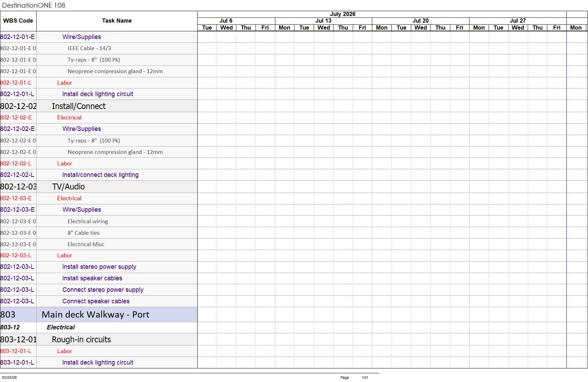The image size is (588, 382).
Task: Click the July 2026 month header
Action: (x=343, y=14)
